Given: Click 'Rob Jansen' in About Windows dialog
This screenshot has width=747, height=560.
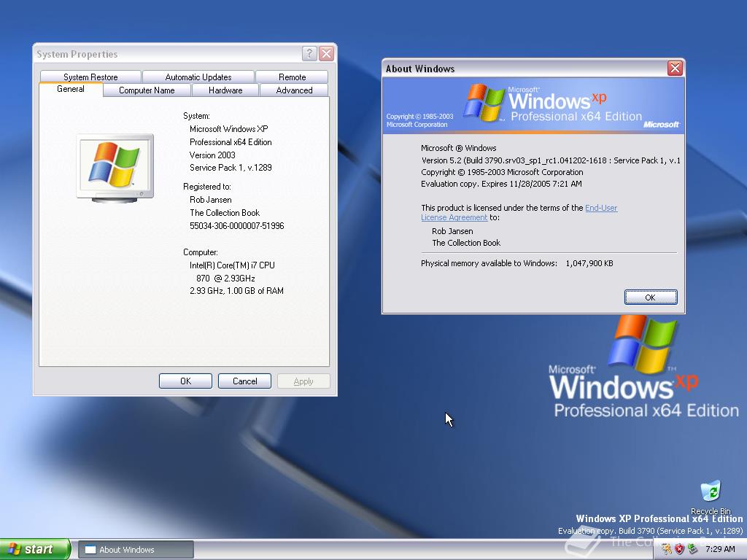Looking at the screenshot, I should click(x=452, y=231).
